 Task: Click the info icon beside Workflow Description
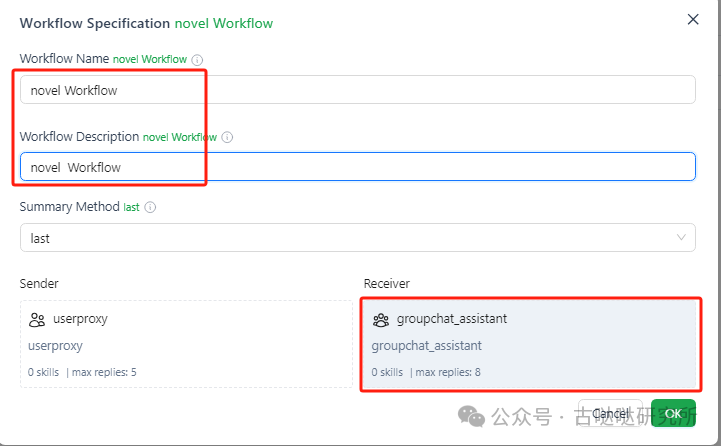click(x=227, y=137)
